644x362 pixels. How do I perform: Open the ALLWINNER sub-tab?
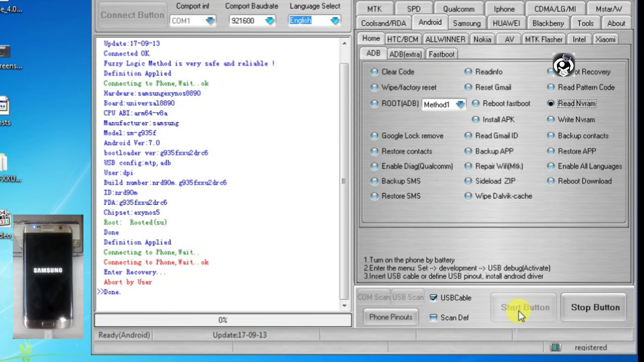pyautogui.click(x=445, y=39)
